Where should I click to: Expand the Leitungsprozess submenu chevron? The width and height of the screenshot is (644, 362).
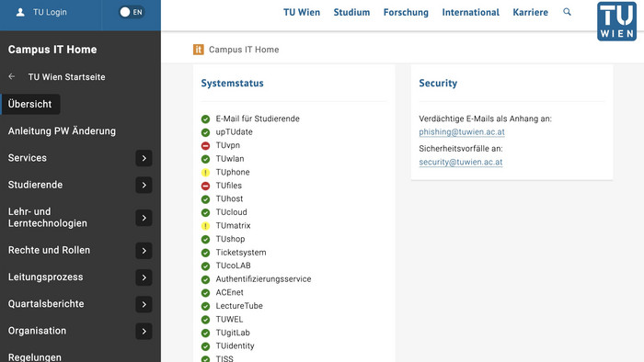point(144,277)
